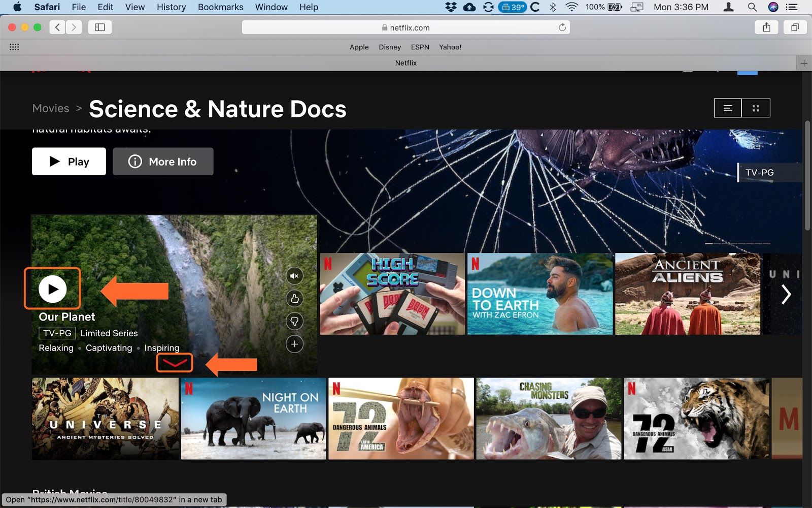This screenshot has width=812, height=508.
Task: Click the page vertical scrollbar
Action: [x=807, y=176]
